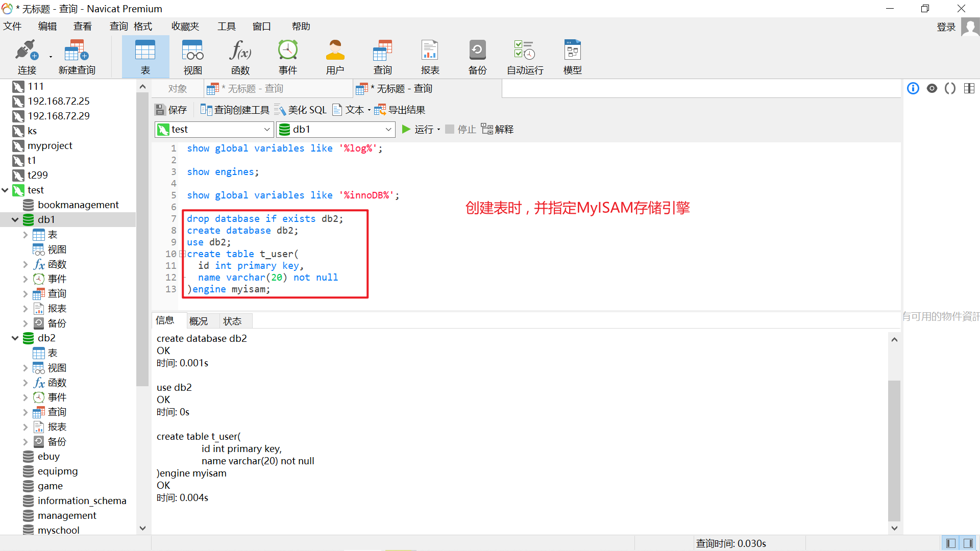This screenshot has height=551, width=980.
Task: Open the test connection dropdown
Action: 266,130
